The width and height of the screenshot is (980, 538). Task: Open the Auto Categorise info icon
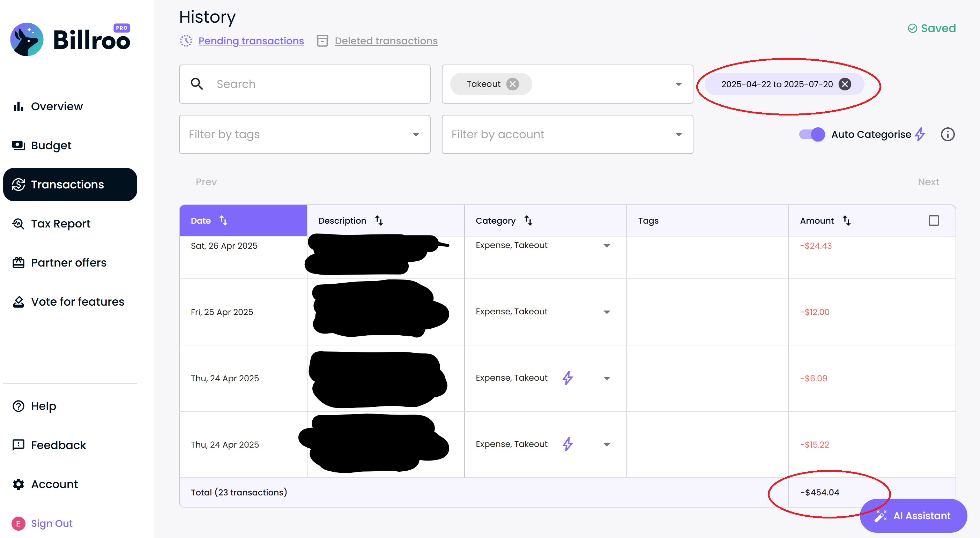[x=947, y=134]
